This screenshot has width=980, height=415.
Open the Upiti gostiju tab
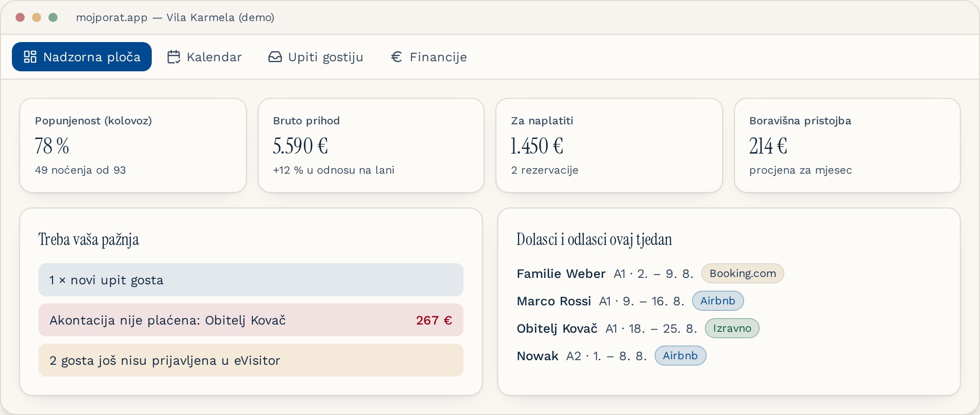[316, 57]
